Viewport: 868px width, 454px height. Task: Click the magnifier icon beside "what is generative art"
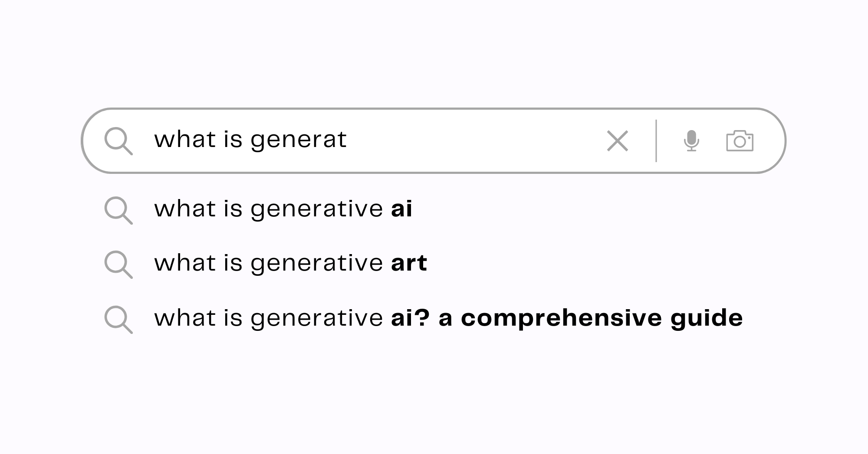(118, 263)
